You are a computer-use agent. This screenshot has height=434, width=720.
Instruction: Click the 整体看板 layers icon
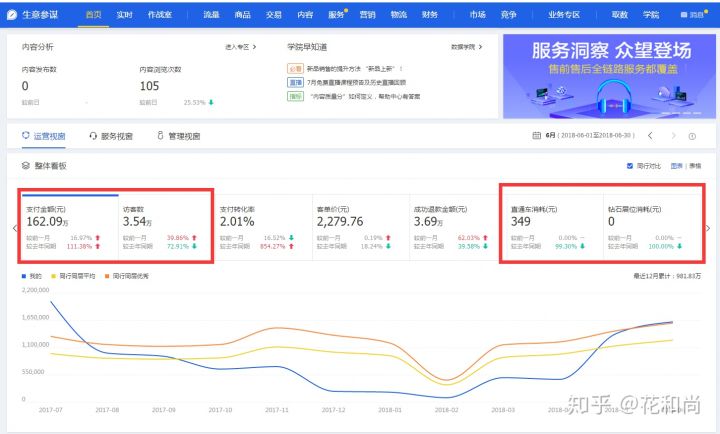[25, 165]
